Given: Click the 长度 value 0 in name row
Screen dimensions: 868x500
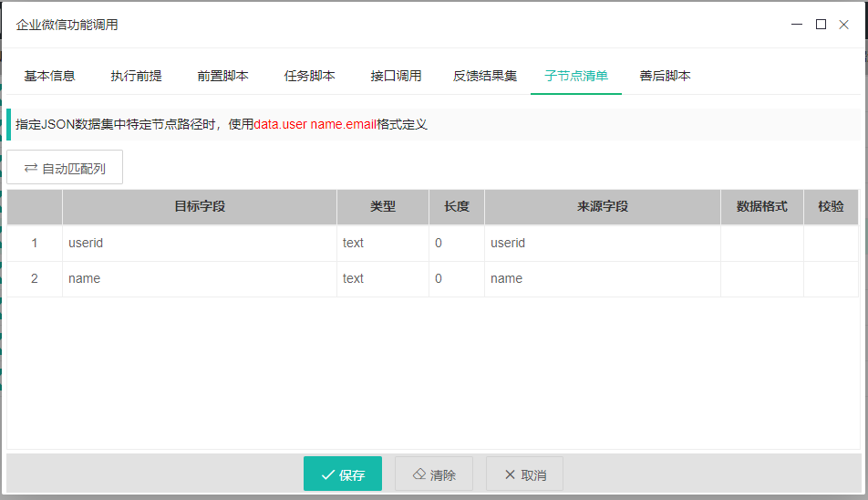Looking at the screenshot, I should coord(457,278).
